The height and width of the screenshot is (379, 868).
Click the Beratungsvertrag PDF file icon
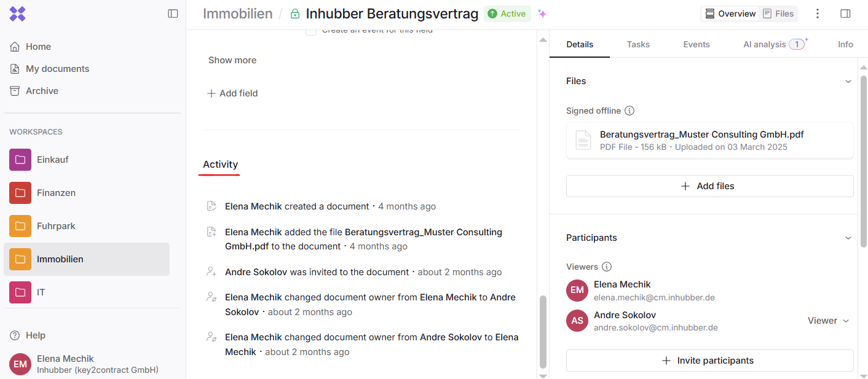(583, 140)
